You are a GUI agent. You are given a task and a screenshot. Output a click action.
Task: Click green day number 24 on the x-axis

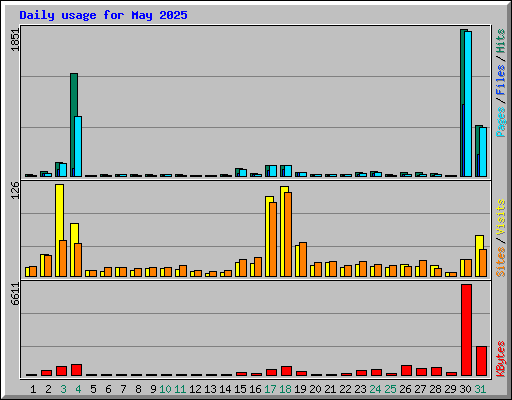pyautogui.click(x=375, y=389)
